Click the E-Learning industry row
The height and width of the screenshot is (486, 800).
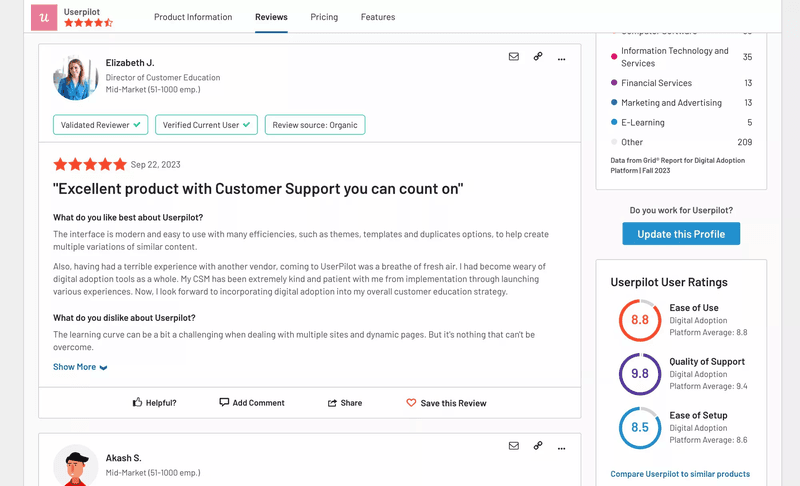tap(681, 122)
